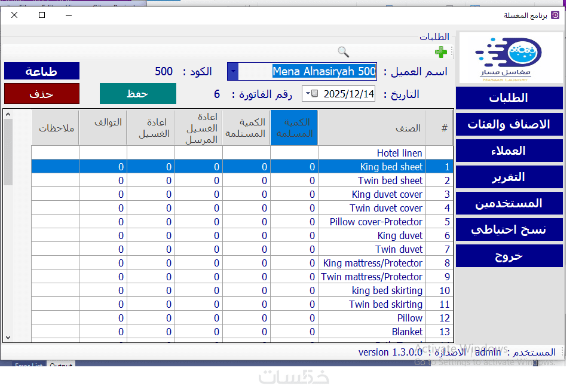
Task: Select the Twin mattress/Protector row
Action: [x=242, y=277]
